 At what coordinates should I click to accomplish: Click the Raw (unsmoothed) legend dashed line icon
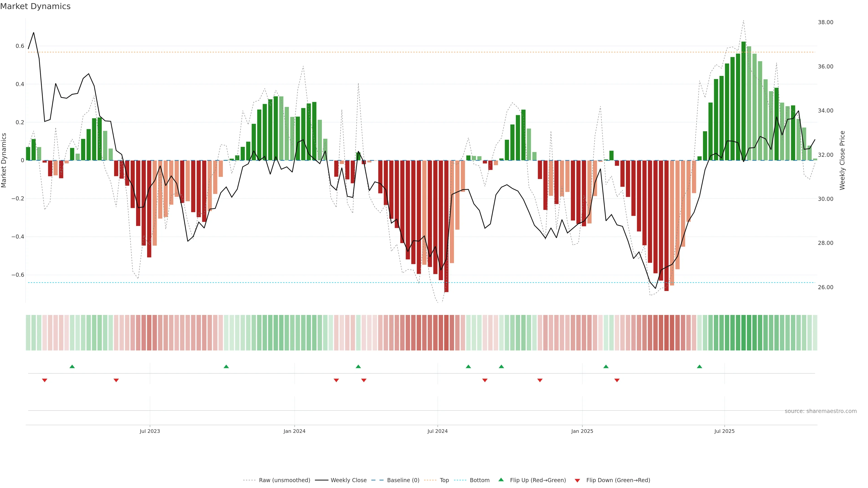coord(249,480)
